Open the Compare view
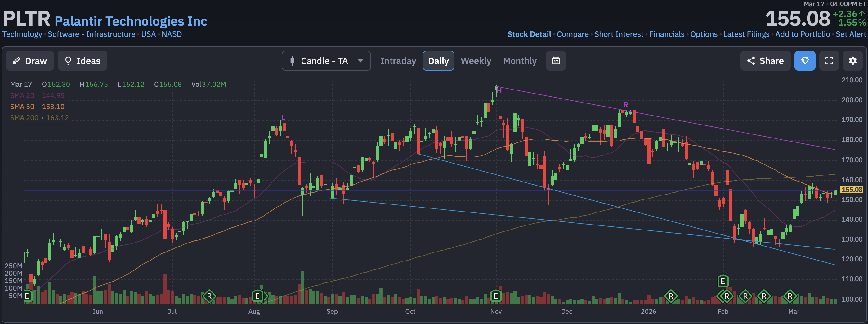 point(572,34)
